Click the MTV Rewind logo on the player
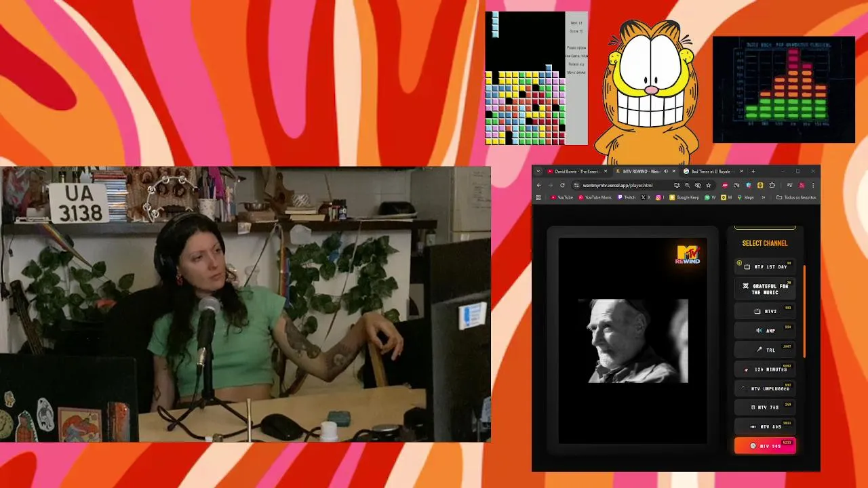Image resolution: width=868 pixels, height=488 pixels. (x=688, y=254)
